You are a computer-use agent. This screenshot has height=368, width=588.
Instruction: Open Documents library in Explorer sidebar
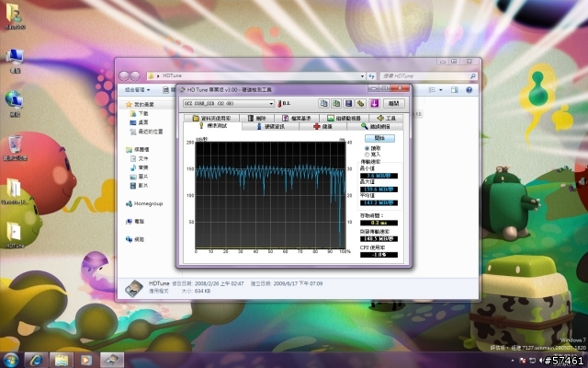(139, 158)
